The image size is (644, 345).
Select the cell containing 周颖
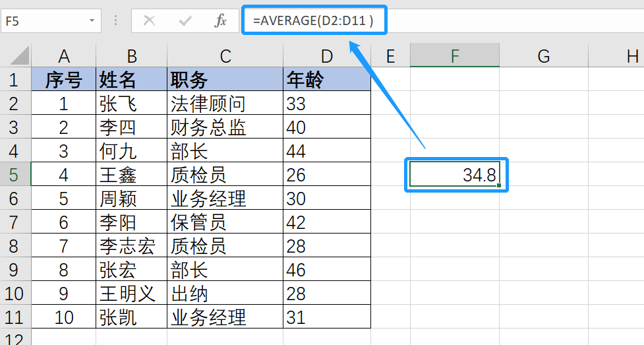(x=131, y=198)
